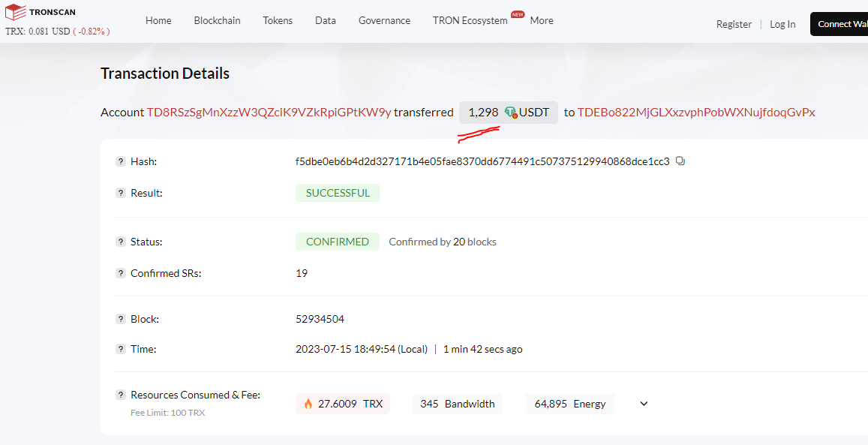Click the 27.6009 TRX fee badge
The width and height of the screenshot is (868, 445).
(343, 404)
